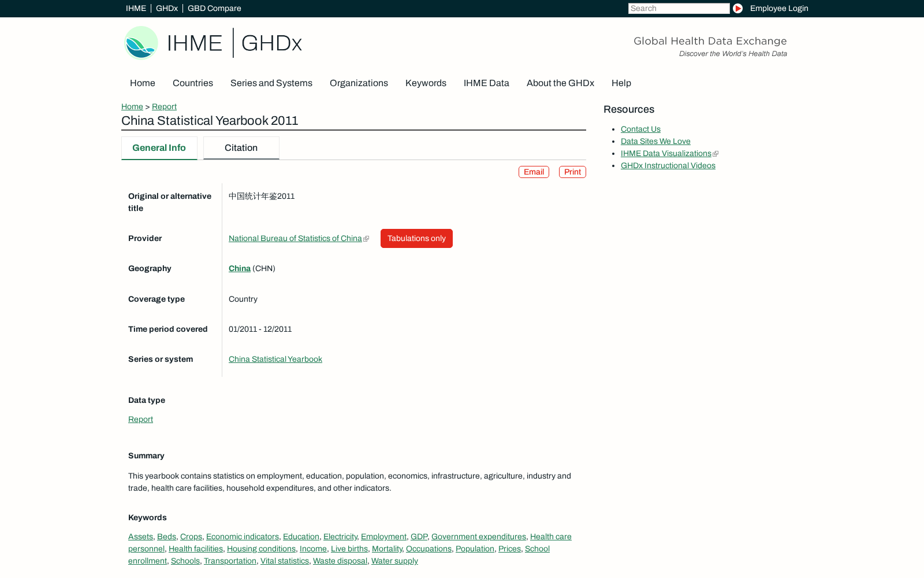Click the Health facilities keyword
This screenshot has width=924, height=578.
coord(196,549)
